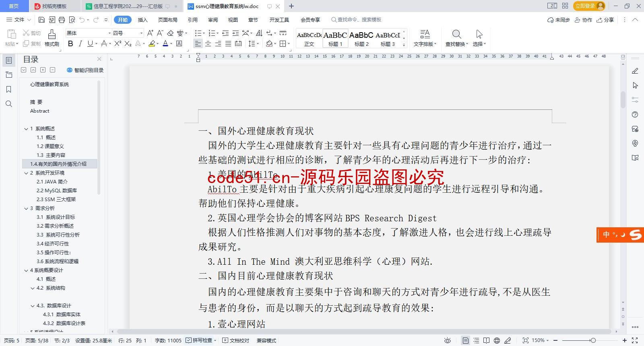Image resolution: width=644 pixels, height=346 pixels.
Task: Toggle italic formatting
Action: 80,43
